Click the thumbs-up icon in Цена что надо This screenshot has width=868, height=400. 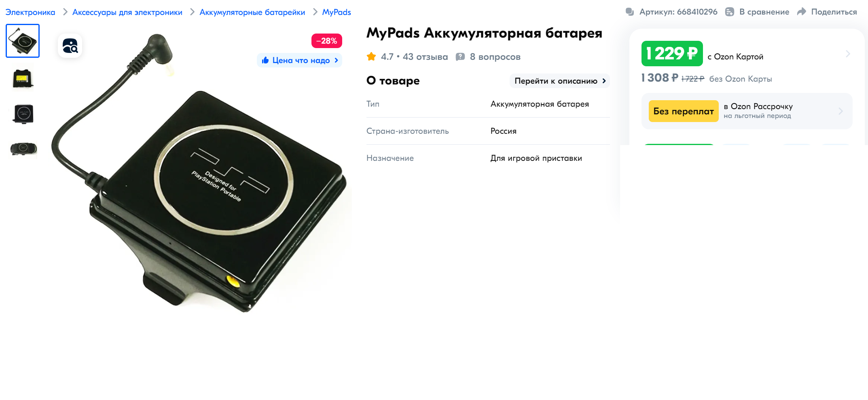[x=265, y=60]
